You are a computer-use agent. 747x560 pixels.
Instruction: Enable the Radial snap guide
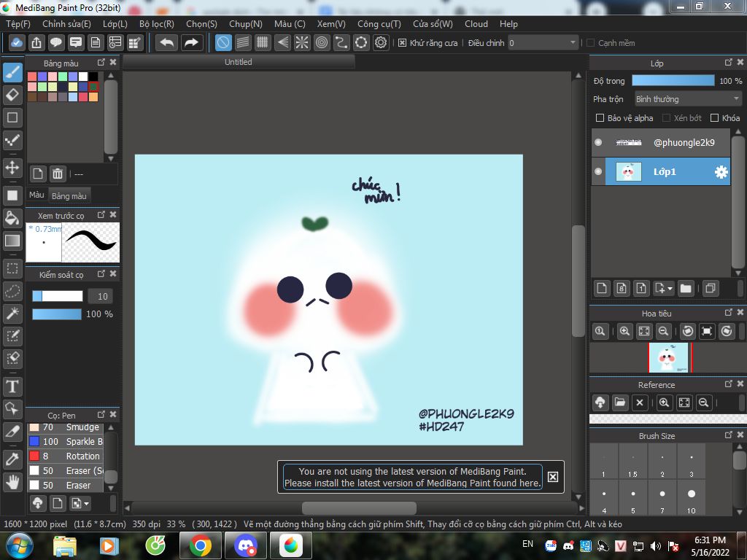(302, 43)
